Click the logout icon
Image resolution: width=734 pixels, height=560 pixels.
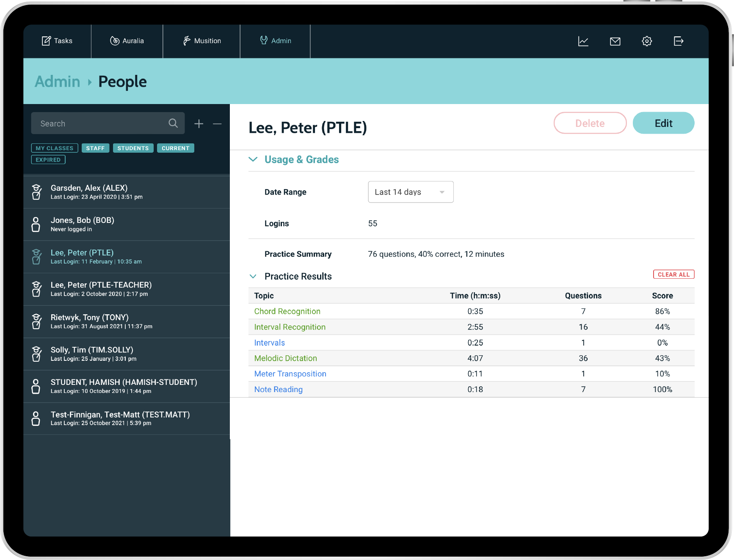[678, 41]
